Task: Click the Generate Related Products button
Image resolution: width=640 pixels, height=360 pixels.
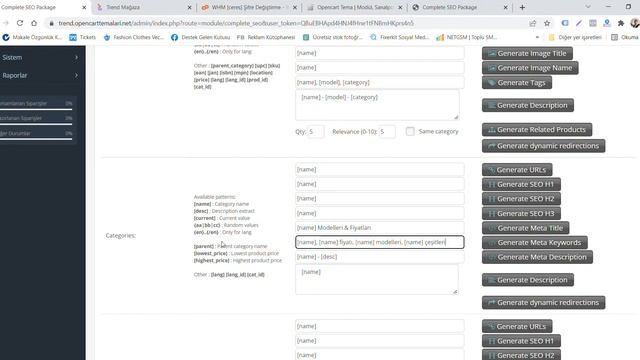Action: pos(537,130)
